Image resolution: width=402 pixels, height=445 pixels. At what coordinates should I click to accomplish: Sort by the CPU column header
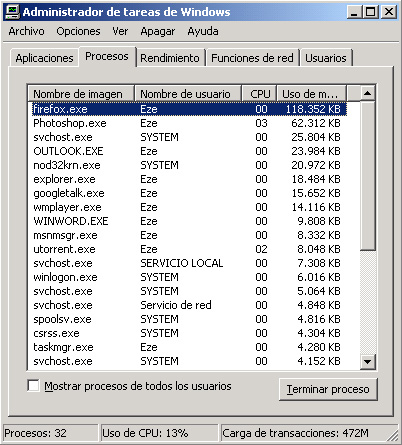tap(259, 94)
